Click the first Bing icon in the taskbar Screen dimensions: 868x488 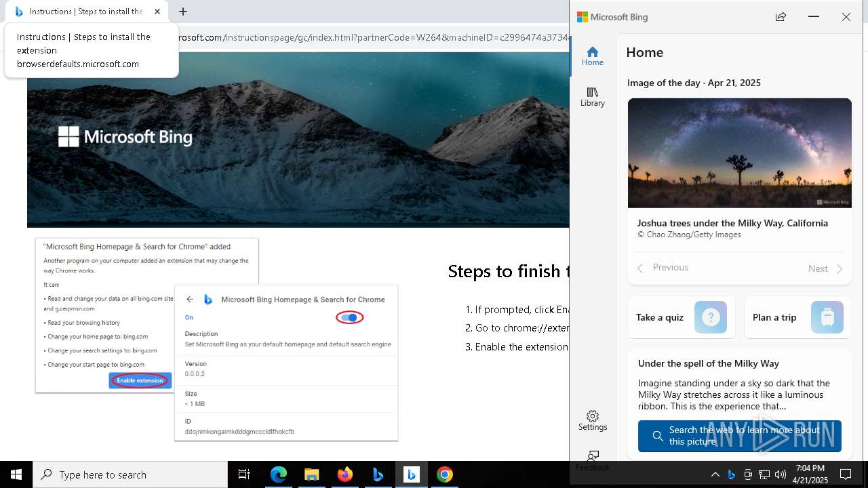pos(378,474)
